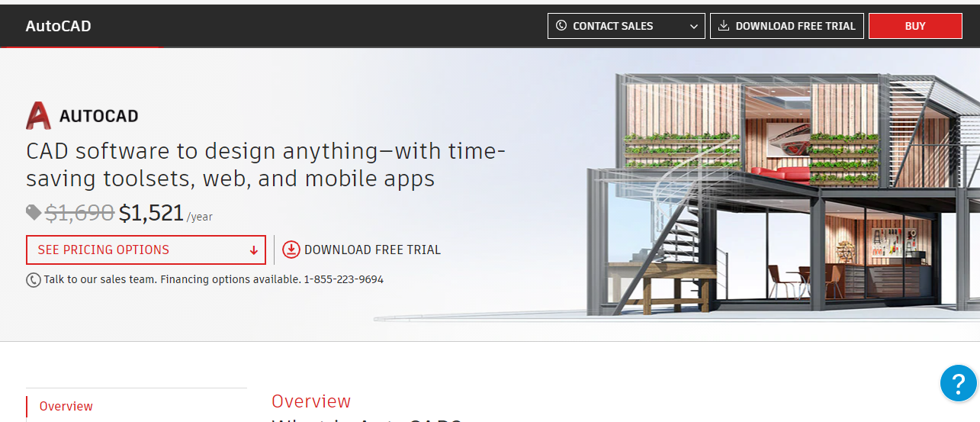Click the discounted price $1,521
The image size is (980, 422).
[152, 213]
